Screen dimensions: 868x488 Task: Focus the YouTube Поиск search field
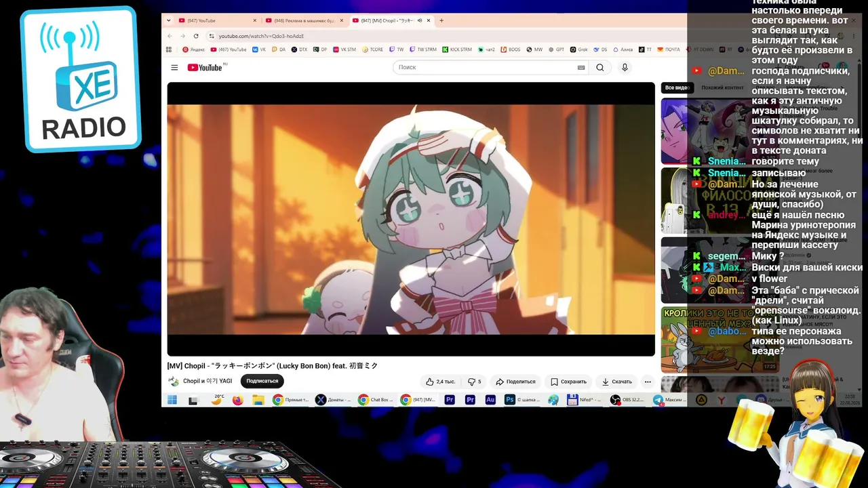[486, 68]
